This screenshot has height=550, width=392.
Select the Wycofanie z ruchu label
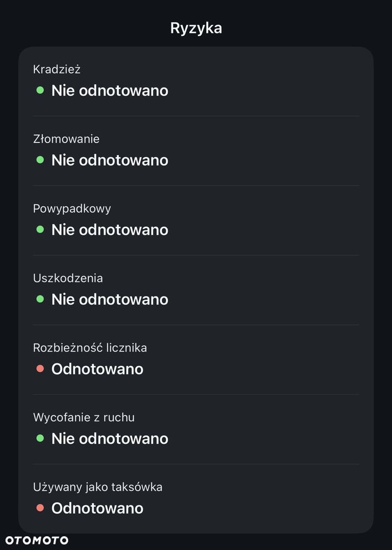pos(84,417)
